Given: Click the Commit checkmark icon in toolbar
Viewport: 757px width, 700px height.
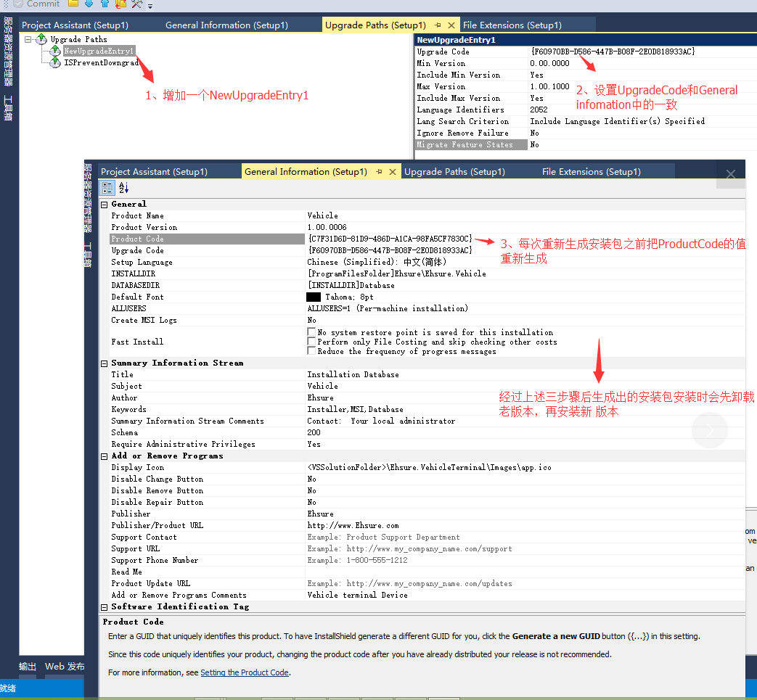Looking at the screenshot, I should point(18,4).
